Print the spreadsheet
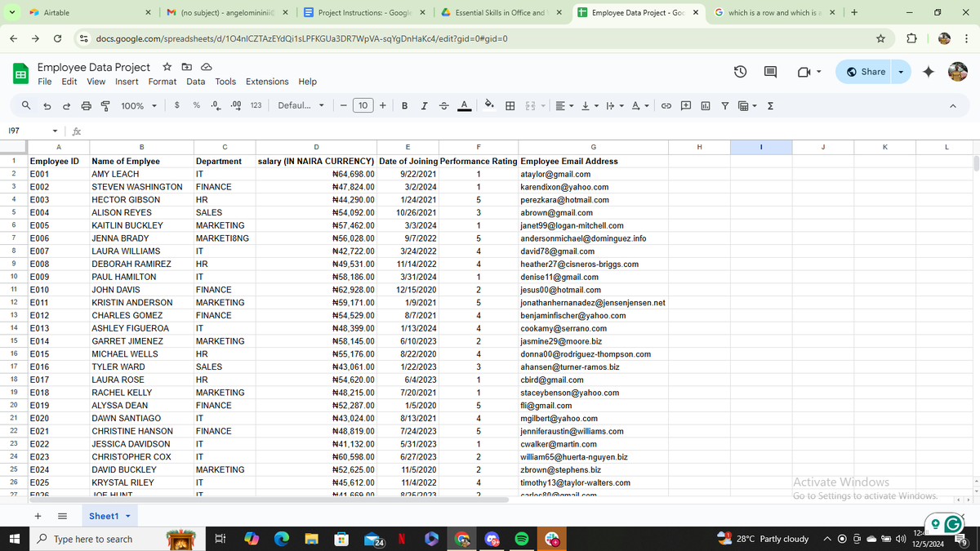This screenshot has width=980, height=551. [86, 105]
